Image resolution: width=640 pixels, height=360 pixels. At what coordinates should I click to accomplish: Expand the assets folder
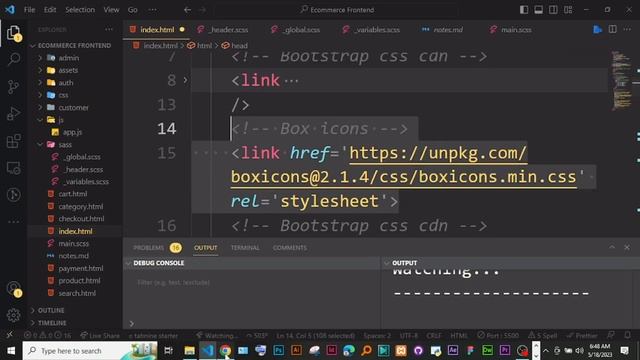(x=74, y=70)
